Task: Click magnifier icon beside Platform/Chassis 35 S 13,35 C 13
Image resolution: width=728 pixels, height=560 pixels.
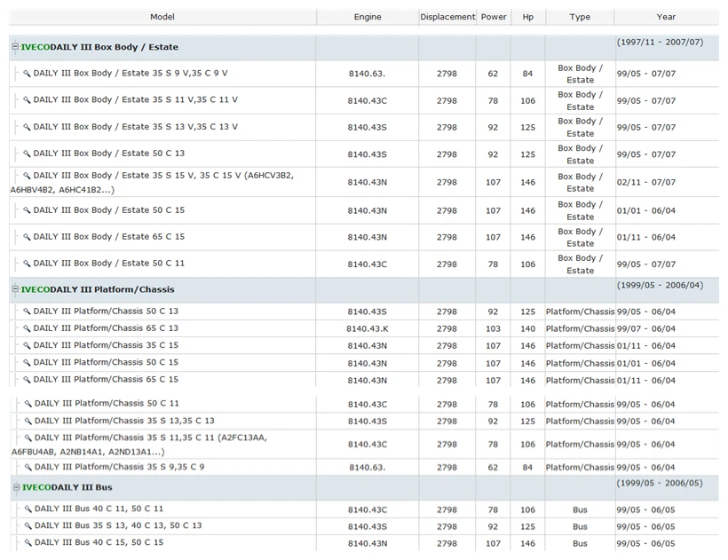Action: point(28,421)
